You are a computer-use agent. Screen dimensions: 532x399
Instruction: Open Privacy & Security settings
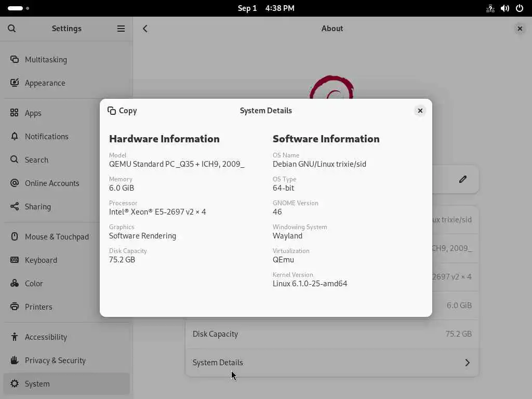coord(66,361)
